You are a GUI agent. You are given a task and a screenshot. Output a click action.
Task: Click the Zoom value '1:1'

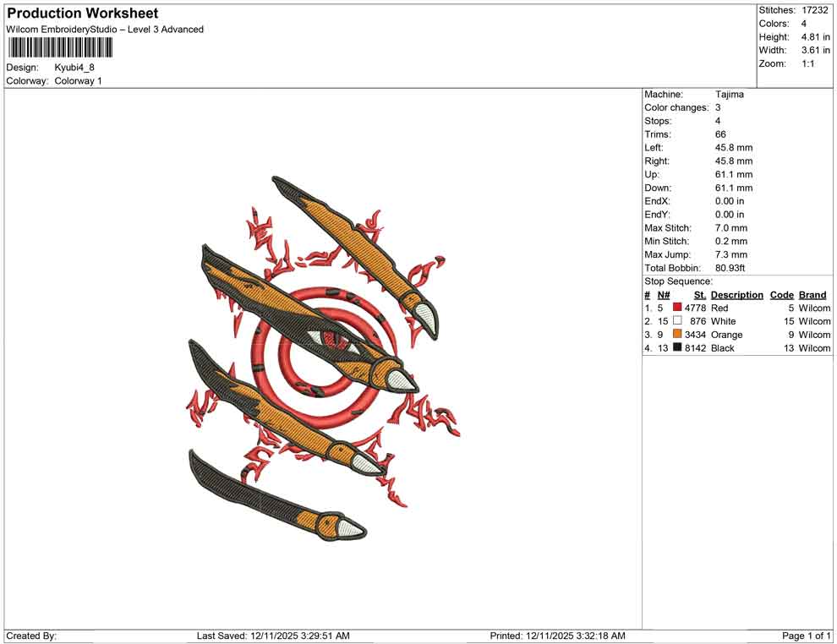808,63
